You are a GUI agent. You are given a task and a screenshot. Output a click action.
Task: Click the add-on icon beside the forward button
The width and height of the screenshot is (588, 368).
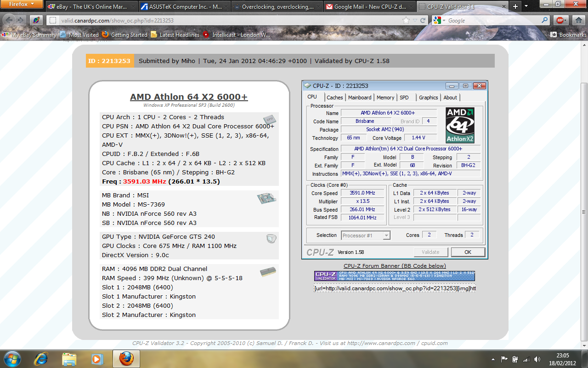coord(36,20)
